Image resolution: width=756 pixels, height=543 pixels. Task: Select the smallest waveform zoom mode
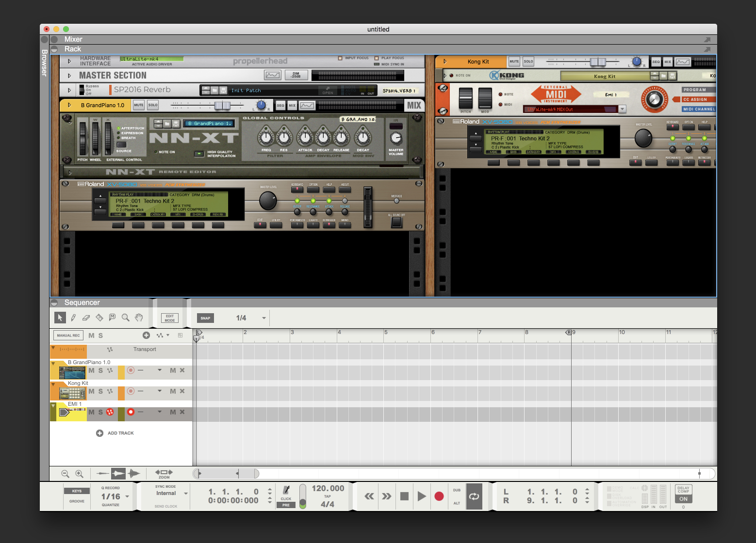(x=103, y=474)
